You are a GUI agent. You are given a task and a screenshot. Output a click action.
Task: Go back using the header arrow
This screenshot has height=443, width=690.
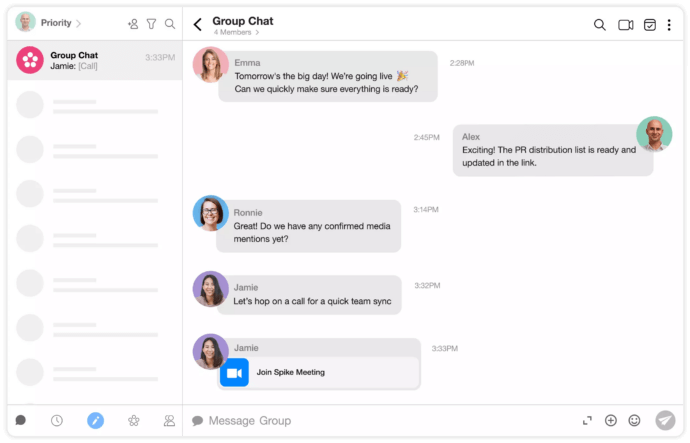coord(197,25)
